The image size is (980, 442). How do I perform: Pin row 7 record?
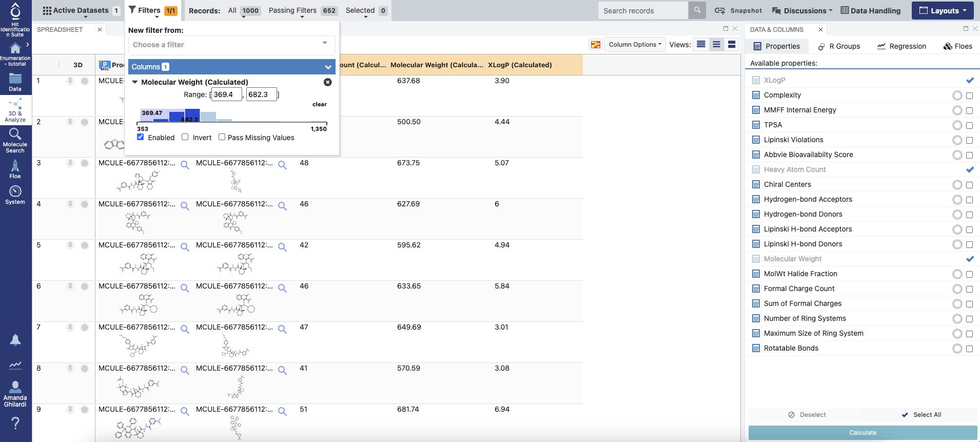[x=70, y=328]
